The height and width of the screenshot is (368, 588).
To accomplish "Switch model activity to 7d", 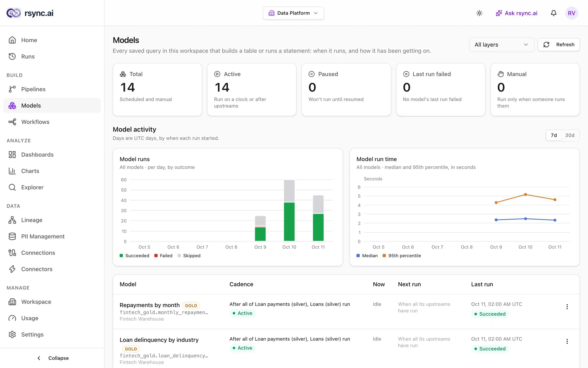I will click(554, 135).
